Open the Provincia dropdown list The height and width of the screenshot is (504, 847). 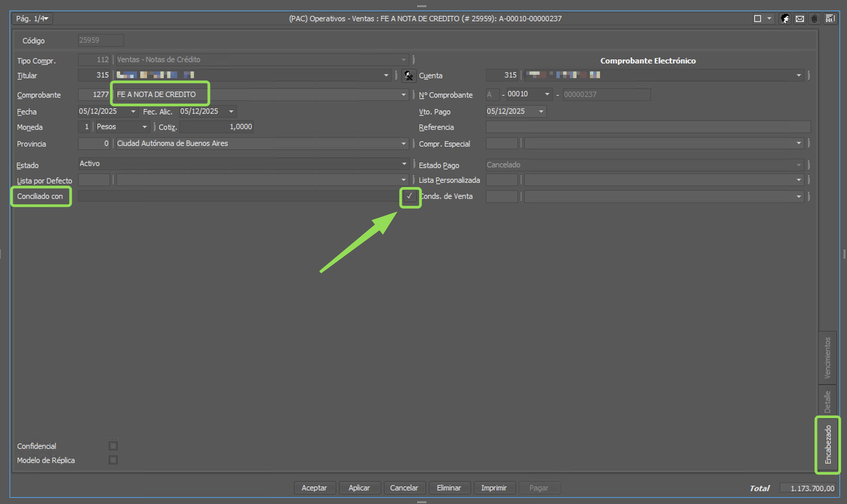pos(403,144)
